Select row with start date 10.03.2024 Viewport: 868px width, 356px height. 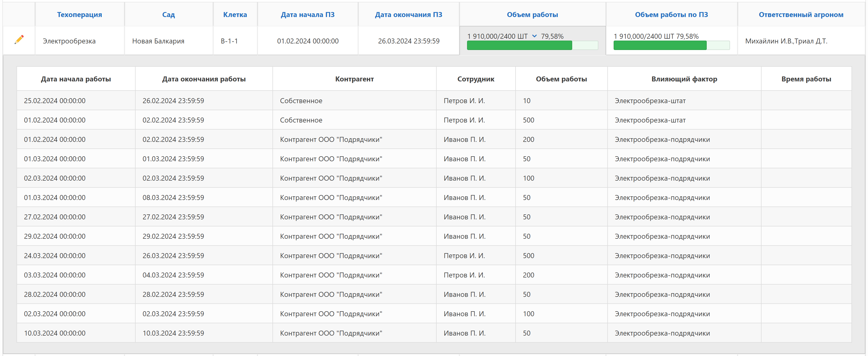(x=55, y=333)
